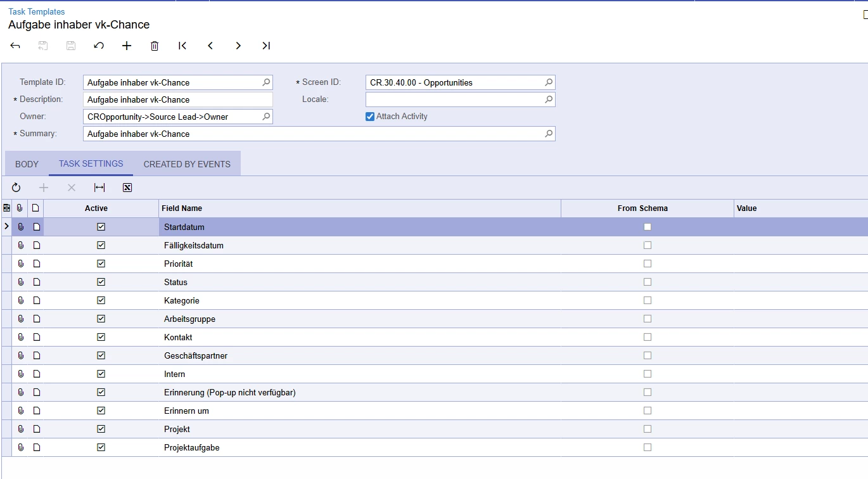Open the Task Templates breadcrumb link

pos(37,11)
